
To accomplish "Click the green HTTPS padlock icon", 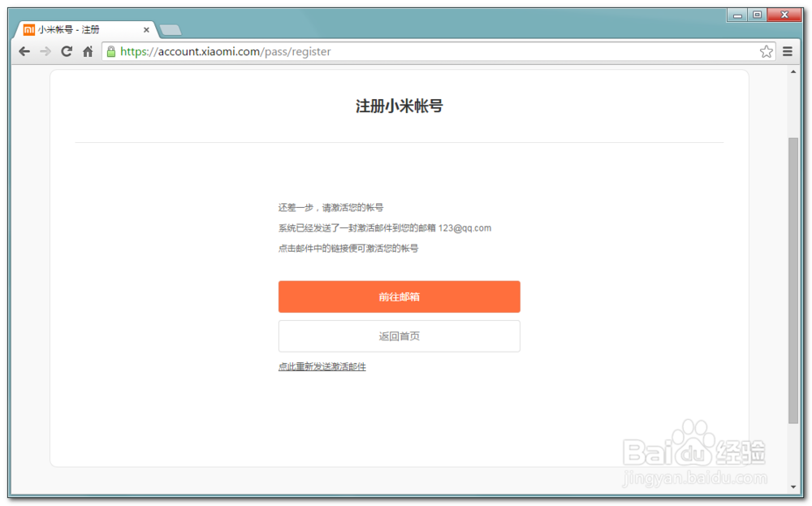I will click(x=110, y=50).
